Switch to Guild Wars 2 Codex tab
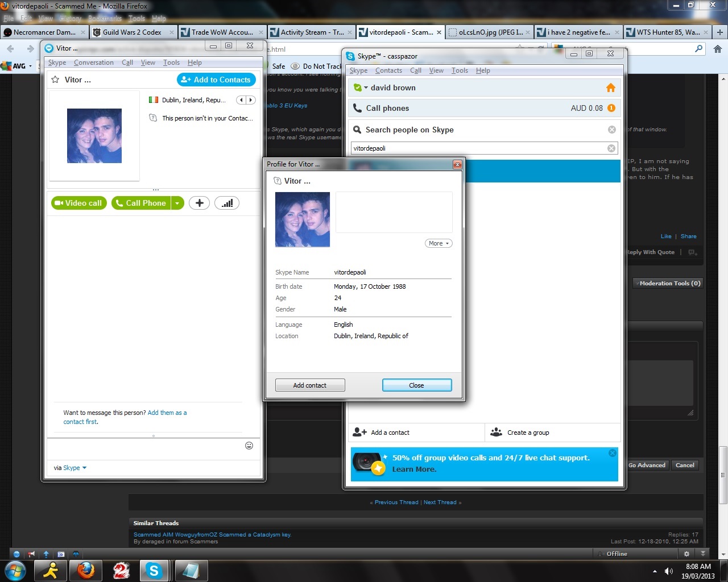This screenshot has height=582, width=728. pyautogui.click(x=133, y=32)
